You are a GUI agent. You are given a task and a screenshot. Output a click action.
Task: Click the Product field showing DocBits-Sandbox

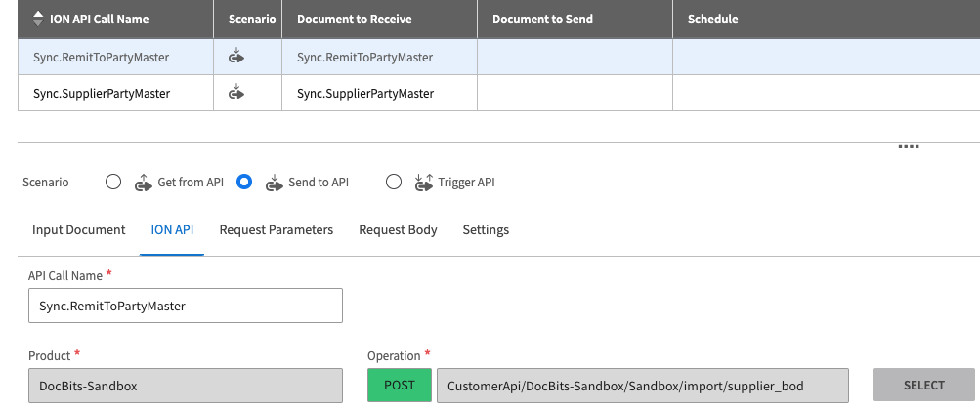(186, 385)
